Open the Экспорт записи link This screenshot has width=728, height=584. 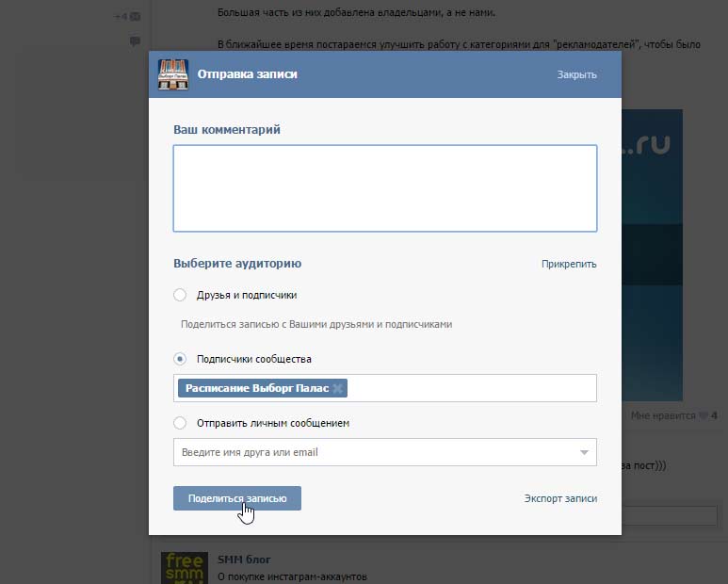[560, 498]
